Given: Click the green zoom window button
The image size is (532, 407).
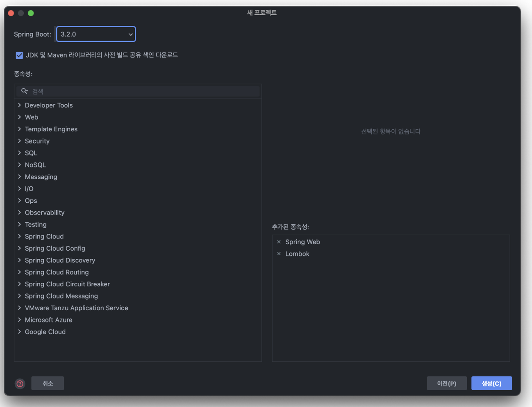Looking at the screenshot, I should pos(31,13).
